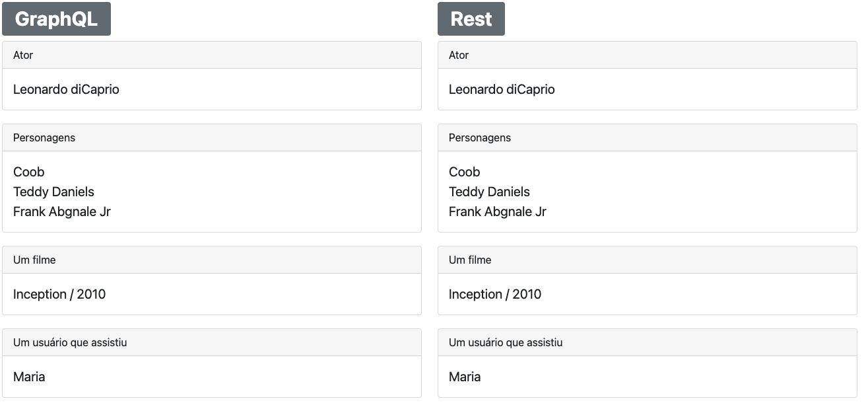
Task: Click Teddy Daniels in GraphQL column
Action: (53, 192)
